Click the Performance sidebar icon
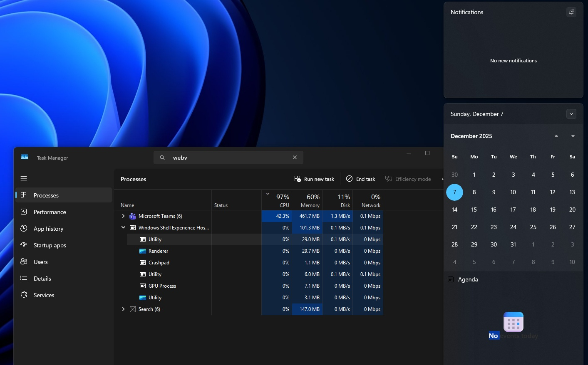588x365 pixels. tap(24, 212)
